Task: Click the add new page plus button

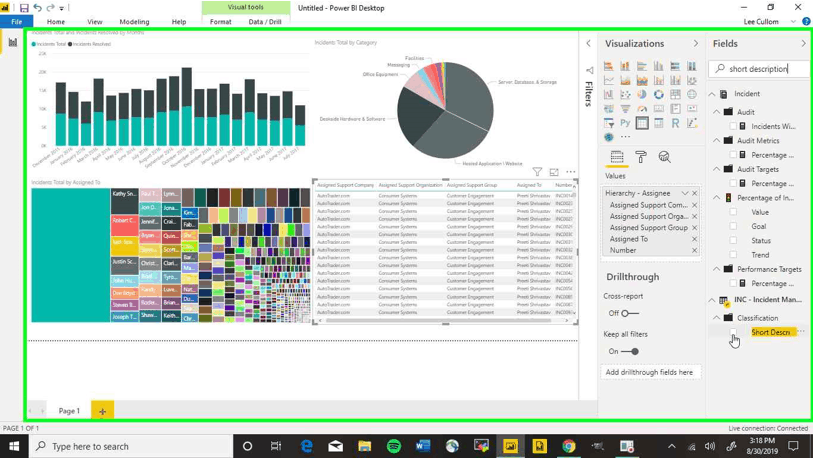Action: tap(102, 411)
